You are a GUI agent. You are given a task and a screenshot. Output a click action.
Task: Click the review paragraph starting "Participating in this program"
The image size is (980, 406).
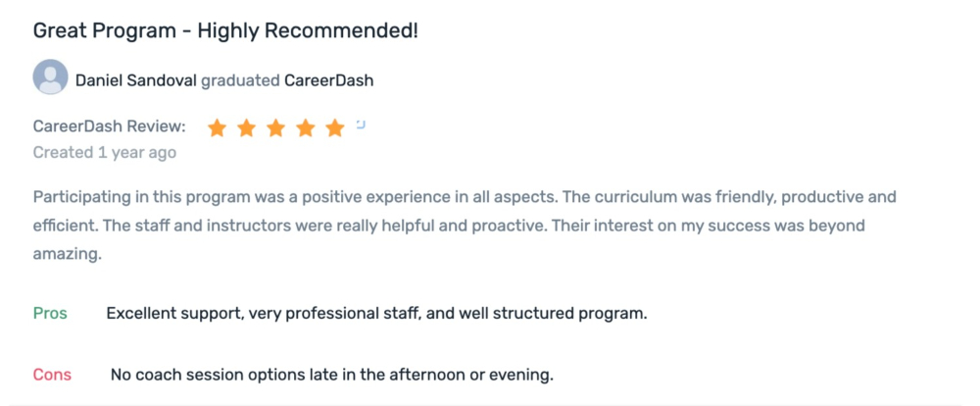tap(465, 226)
